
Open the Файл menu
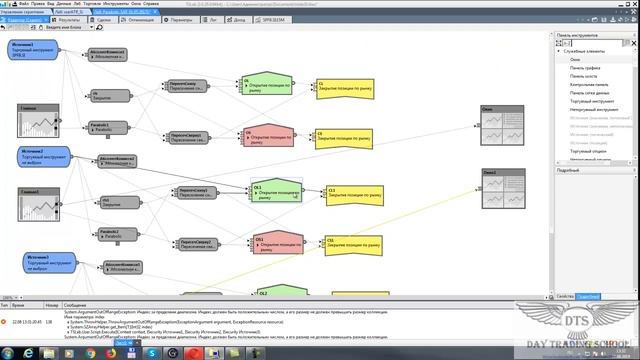pyautogui.click(x=23, y=4)
